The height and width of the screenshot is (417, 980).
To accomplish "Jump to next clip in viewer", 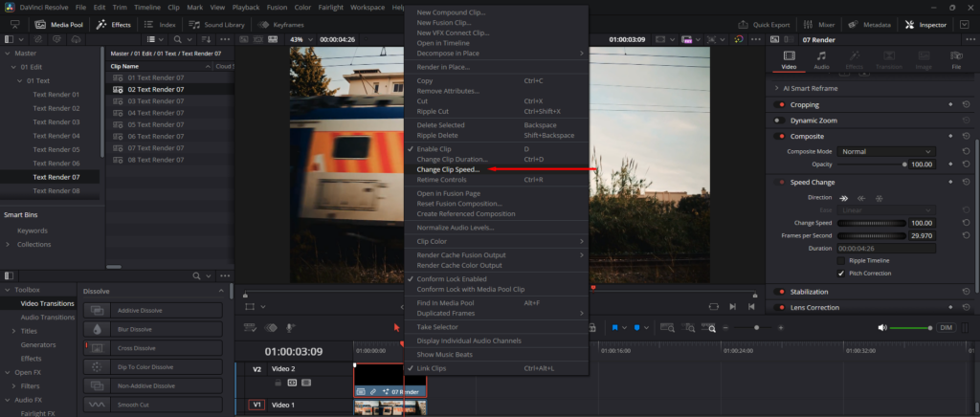I will pos(733,306).
